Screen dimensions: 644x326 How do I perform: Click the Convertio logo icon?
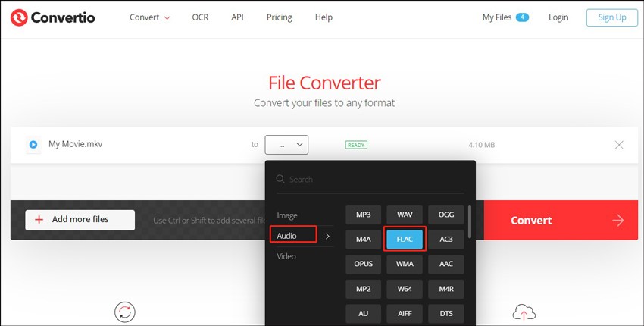click(x=19, y=17)
